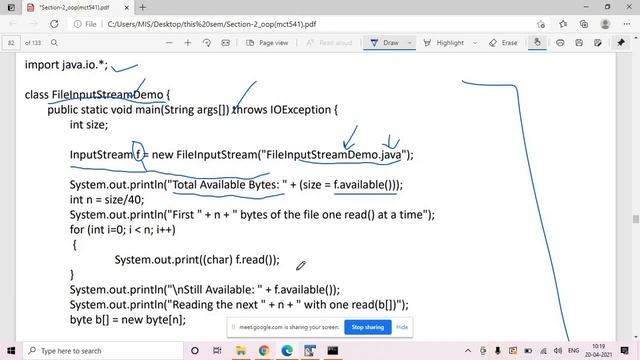Open Cortana circle icon

(x=195, y=351)
